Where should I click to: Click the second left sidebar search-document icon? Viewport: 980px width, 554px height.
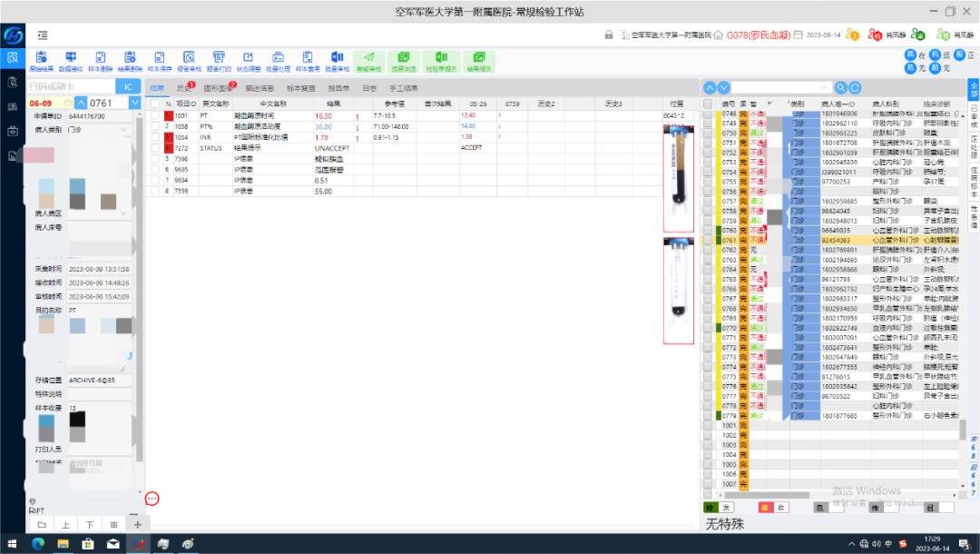(x=13, y=82)
